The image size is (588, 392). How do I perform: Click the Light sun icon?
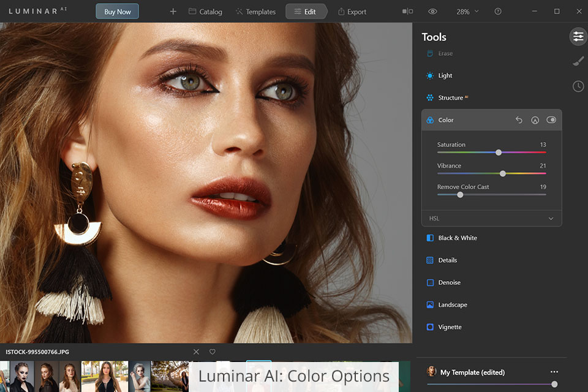click(430, 75)
